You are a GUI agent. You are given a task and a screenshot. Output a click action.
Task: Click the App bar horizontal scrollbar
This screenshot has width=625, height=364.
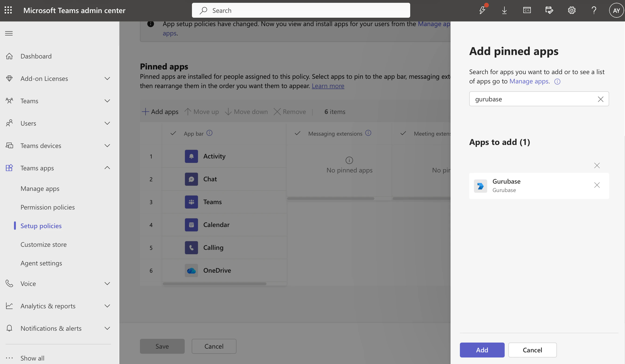(215, 284)
